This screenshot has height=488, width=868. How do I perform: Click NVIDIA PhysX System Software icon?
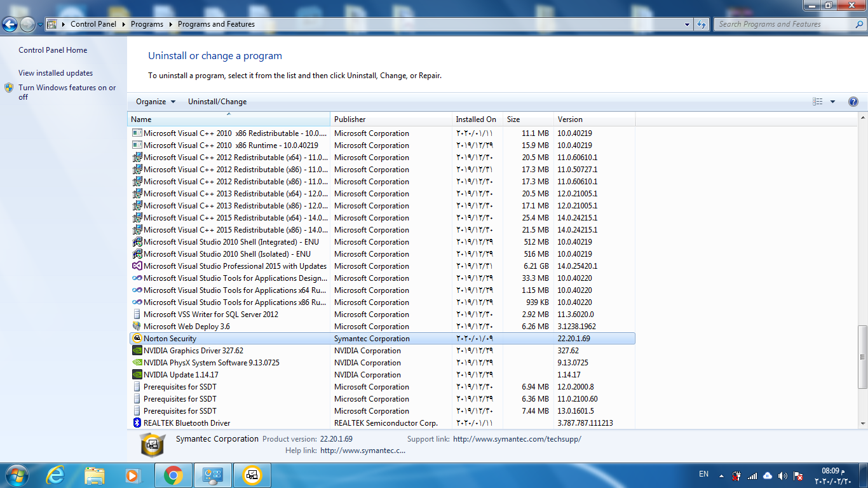[137, 363]
